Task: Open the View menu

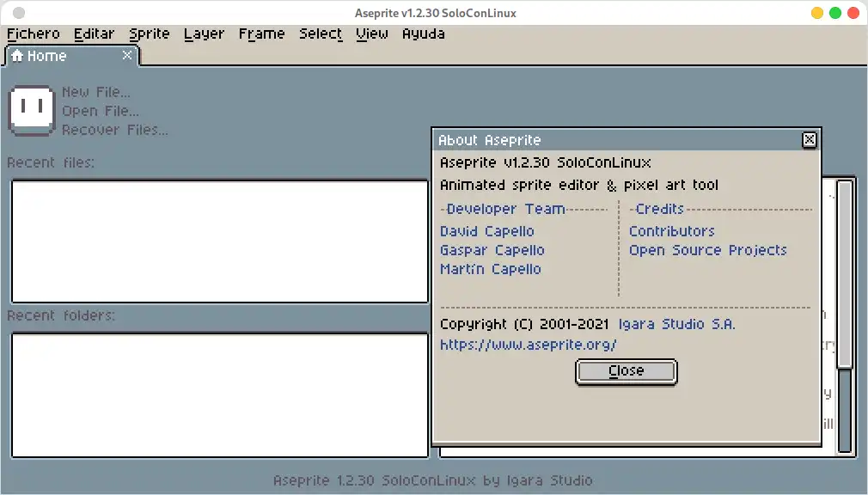Action: [372, 34]
